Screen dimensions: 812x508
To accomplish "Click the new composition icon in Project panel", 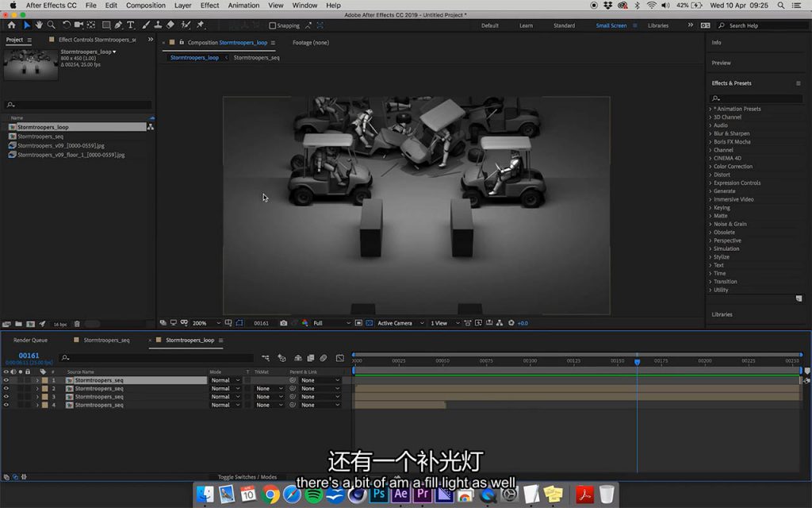I will tap(31, 324).
